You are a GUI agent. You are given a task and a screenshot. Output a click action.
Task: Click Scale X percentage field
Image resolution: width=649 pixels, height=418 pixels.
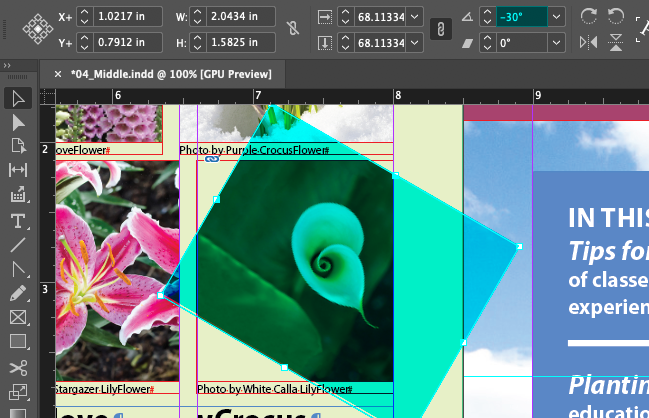click(380, 17)
